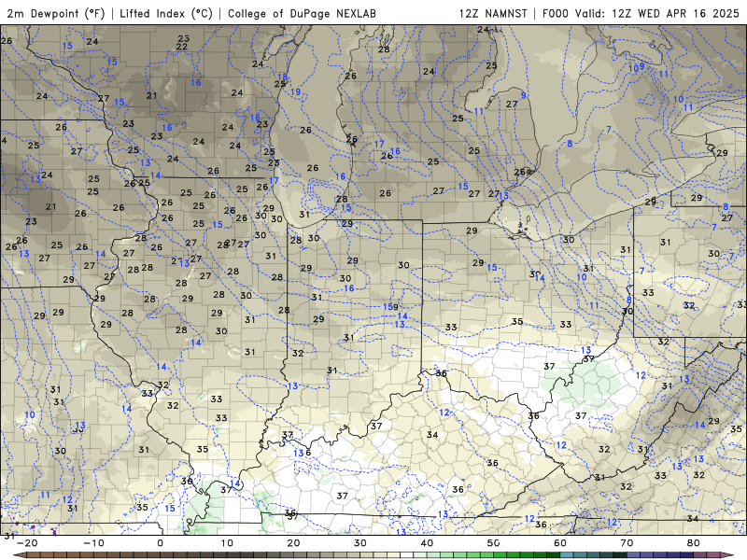Click the '0' label on the color scale
The height and width of the screenshot is (560, 747).
point(160,543)
